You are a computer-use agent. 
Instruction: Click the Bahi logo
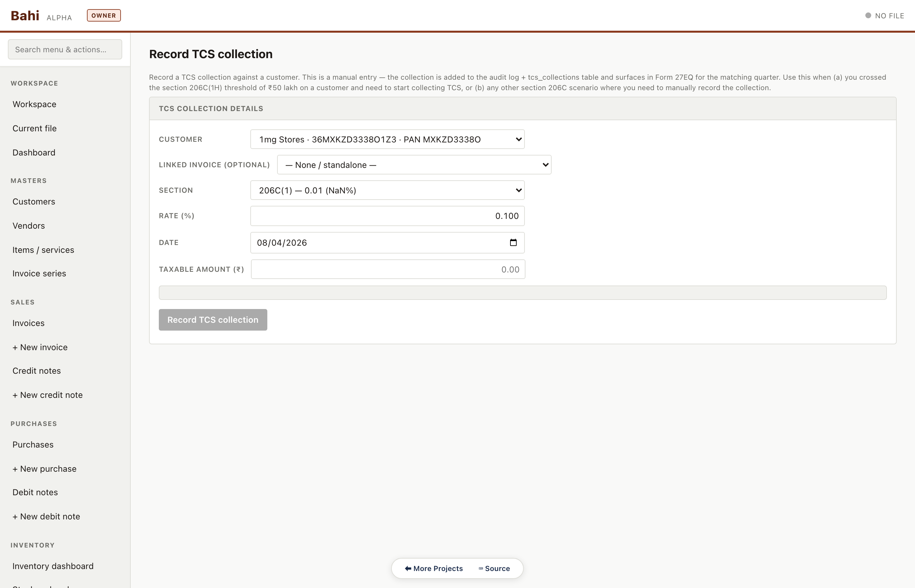25,16
